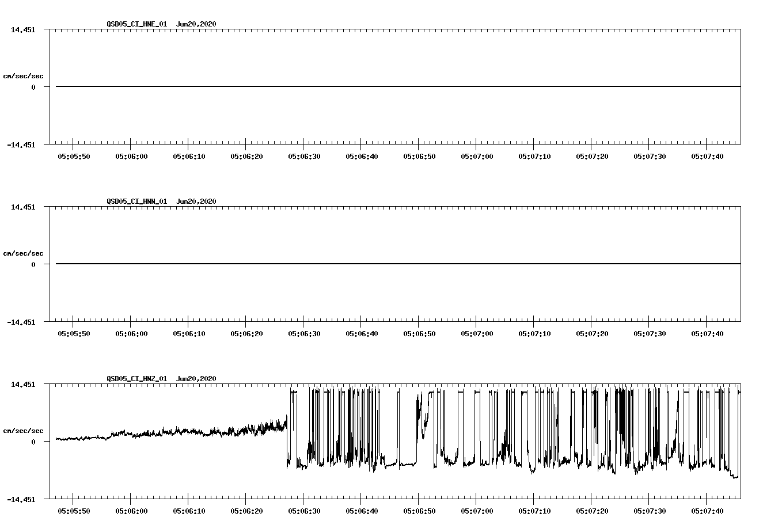Click 05:07:00 time label under HNZ plot
The image size is (782, 532).
pyautogui.click(x=477, y=511)
